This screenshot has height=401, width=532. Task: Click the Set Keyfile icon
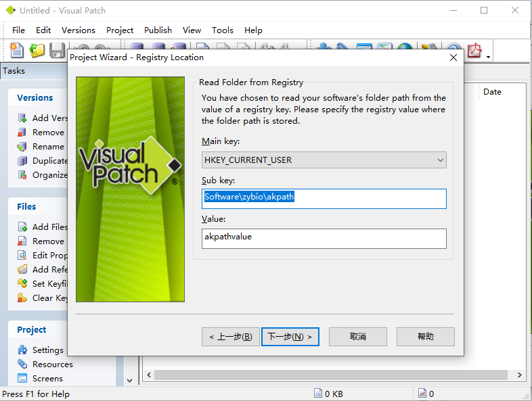click(22, 283)
